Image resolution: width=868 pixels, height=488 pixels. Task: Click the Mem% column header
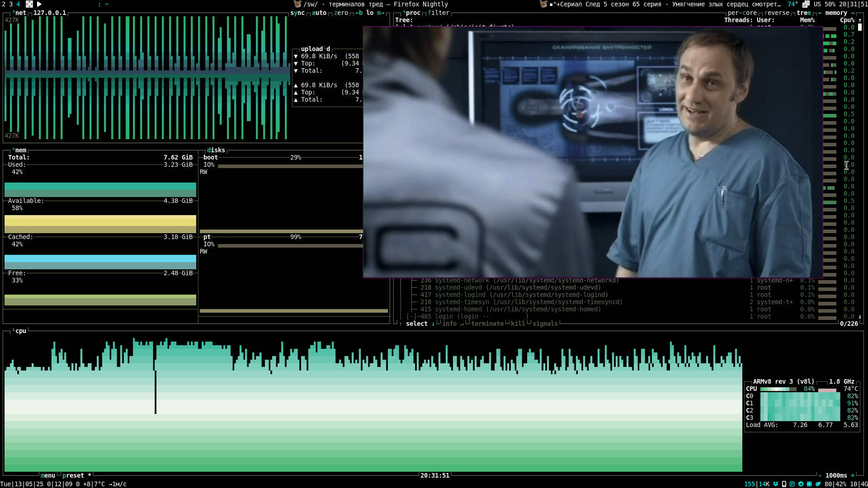click(x=807, y=20)
